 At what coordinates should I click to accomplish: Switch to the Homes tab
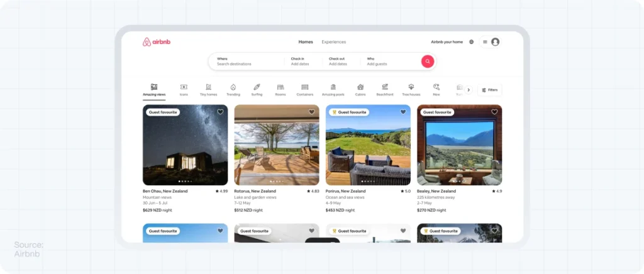point(306,42)
